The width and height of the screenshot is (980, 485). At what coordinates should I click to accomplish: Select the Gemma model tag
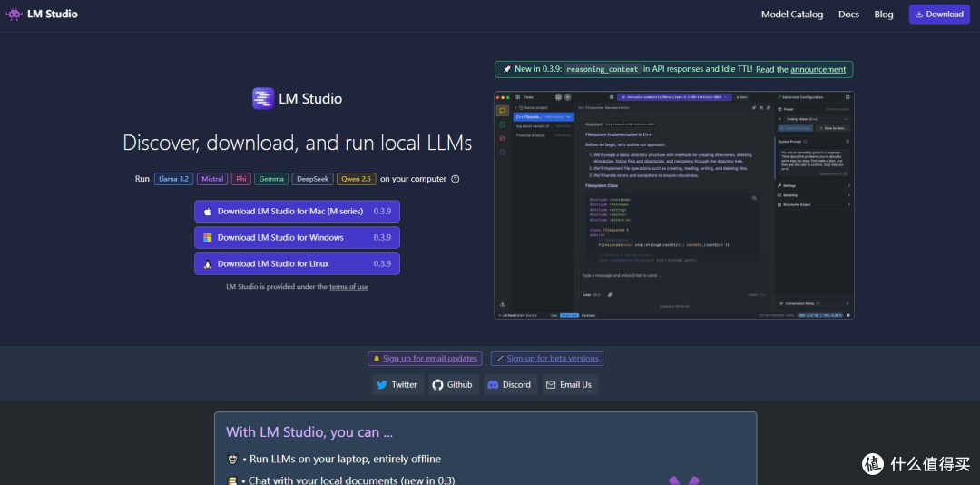coord(271,179)
